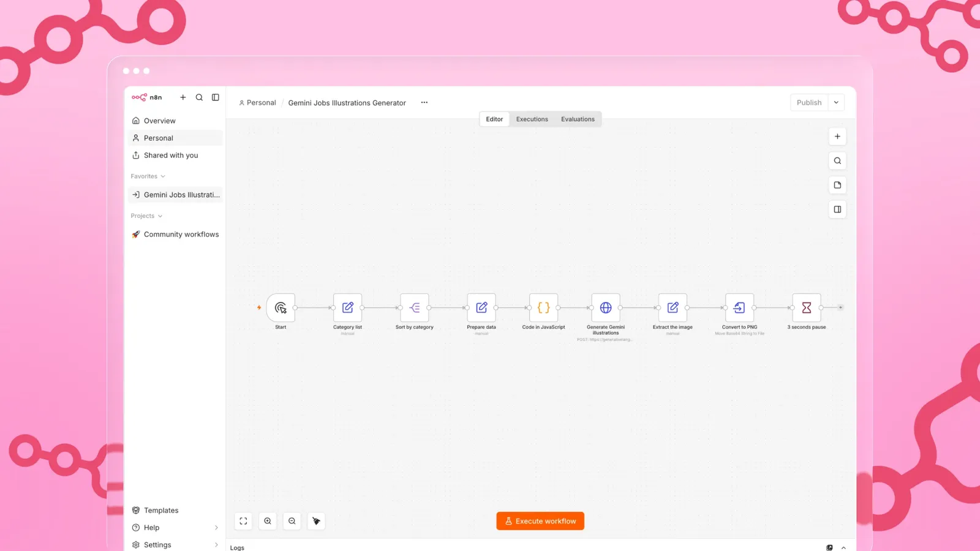
Task: Open Help menu
Action: click(175, 527)
